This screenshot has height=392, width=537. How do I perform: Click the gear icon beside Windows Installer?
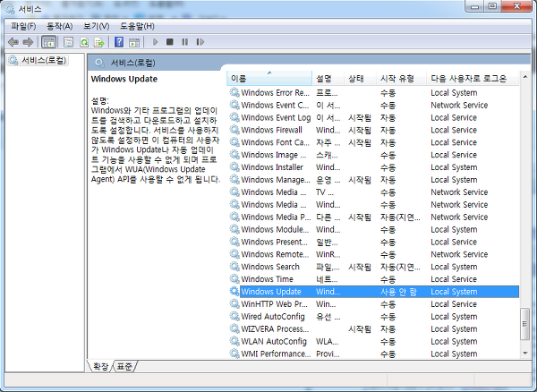[x=234, y=167]
